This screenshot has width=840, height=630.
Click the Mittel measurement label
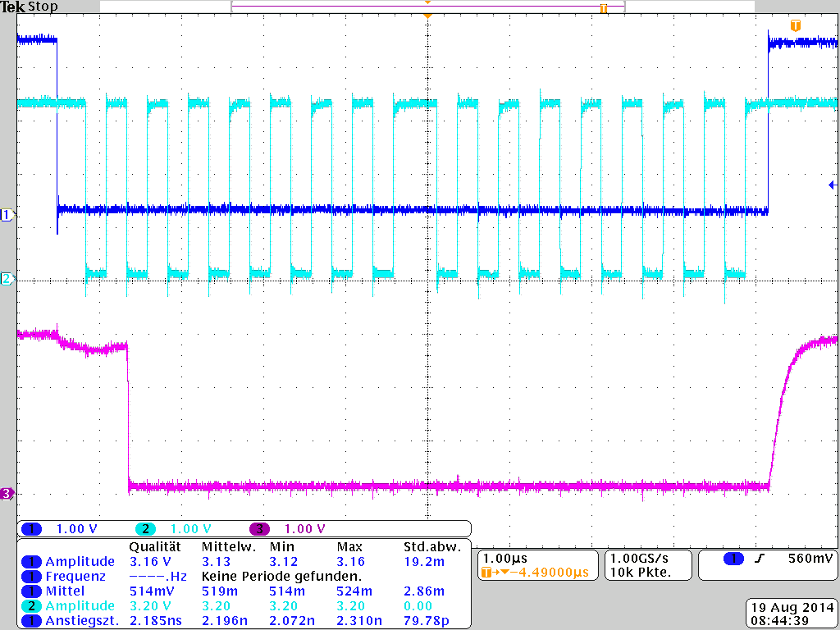[65, 591]
